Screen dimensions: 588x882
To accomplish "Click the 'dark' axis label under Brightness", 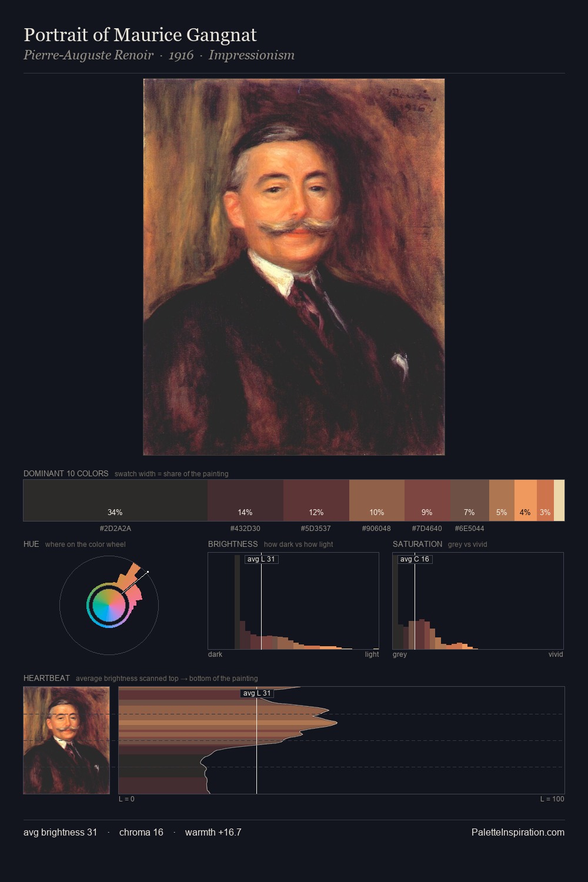I will (215, 654).
